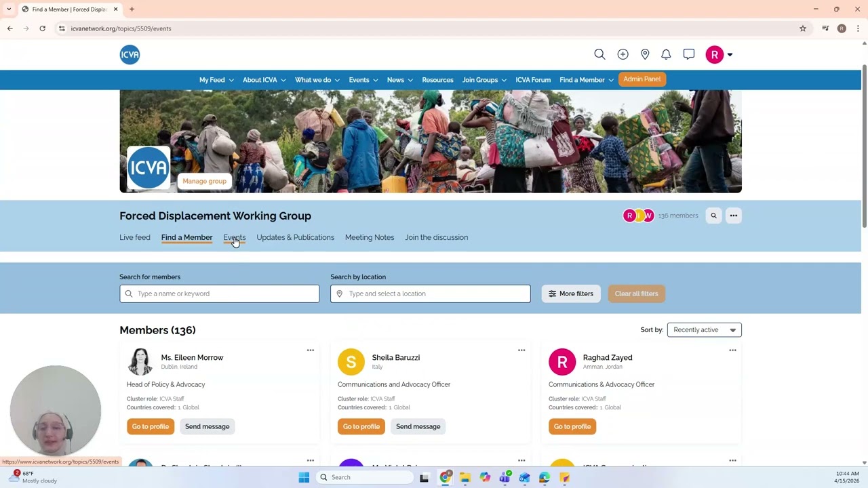
Task: Click Clear all filters
Action: pyautogui.click(x=636, y=293)
